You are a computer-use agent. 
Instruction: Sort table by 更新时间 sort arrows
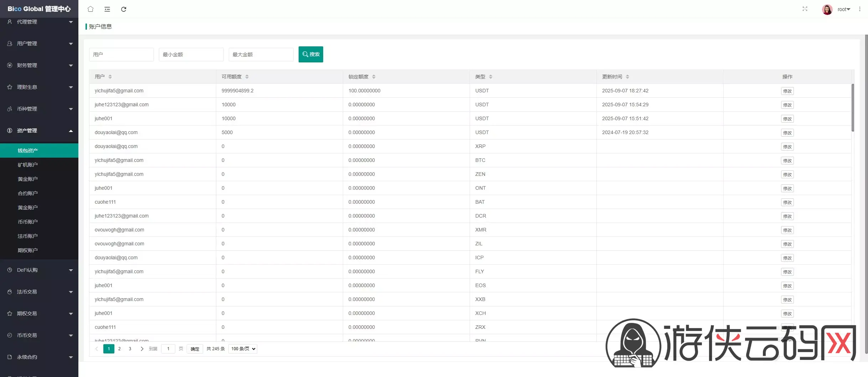(627, 77)
